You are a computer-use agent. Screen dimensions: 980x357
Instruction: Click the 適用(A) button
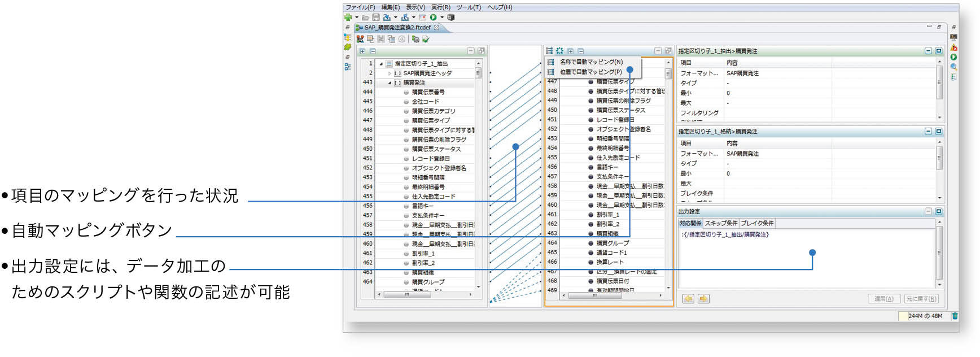[884, 299]
